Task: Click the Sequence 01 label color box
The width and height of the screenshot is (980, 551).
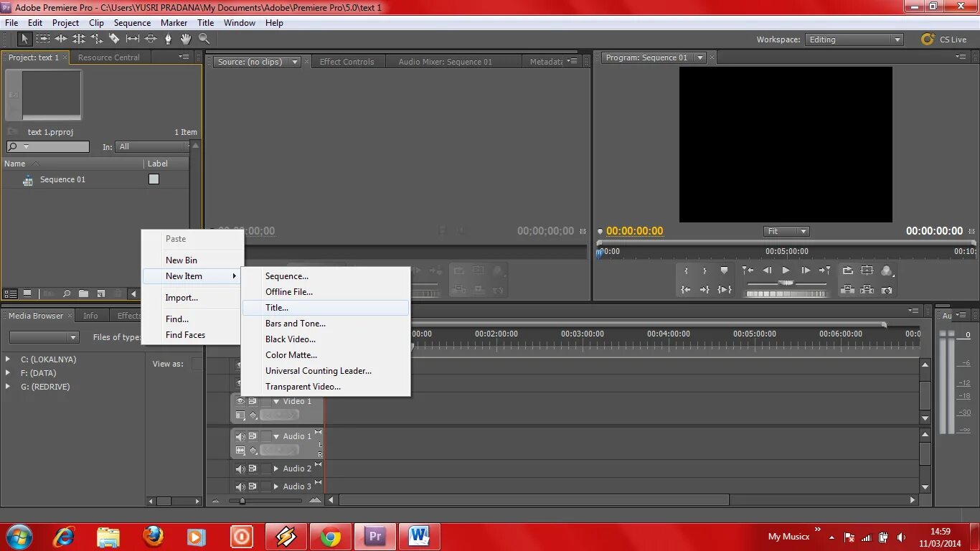Action: 154,179
